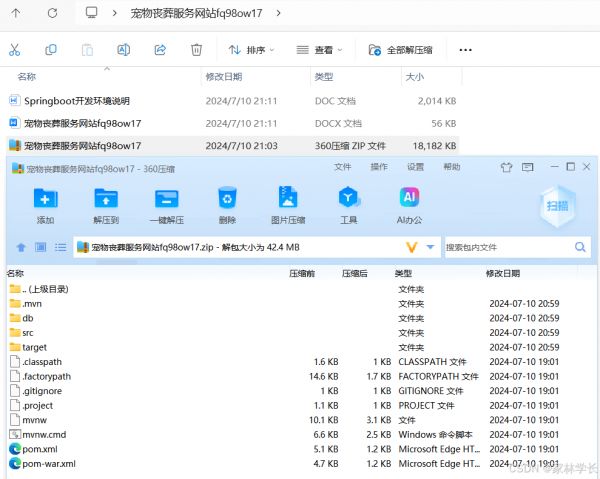Click the Copy icon in Explorer toolbar

click(51, 50)
